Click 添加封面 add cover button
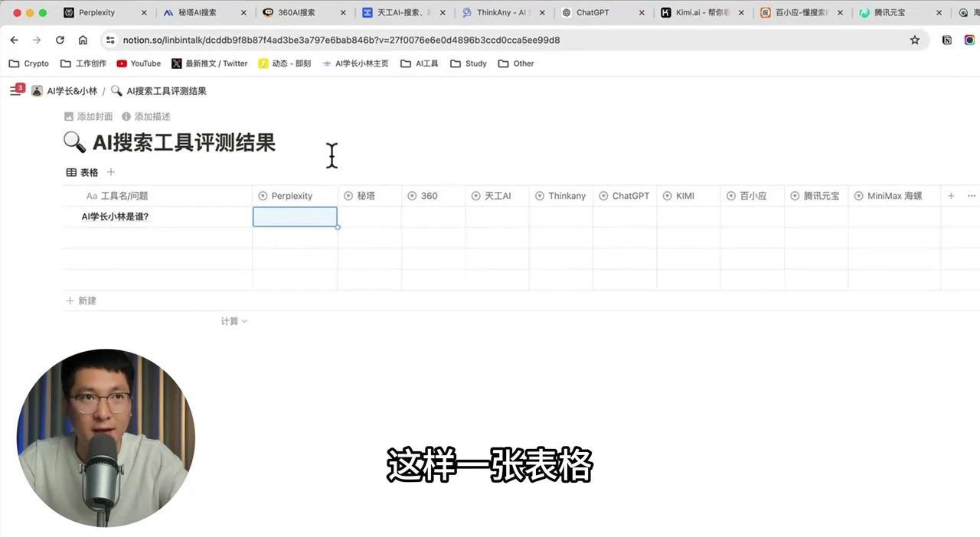 pyautogui.click(x=88, y=116)
